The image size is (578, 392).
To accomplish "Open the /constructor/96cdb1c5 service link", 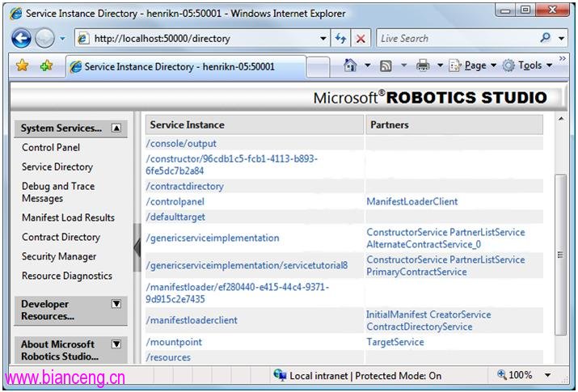I will click(231, 165).
